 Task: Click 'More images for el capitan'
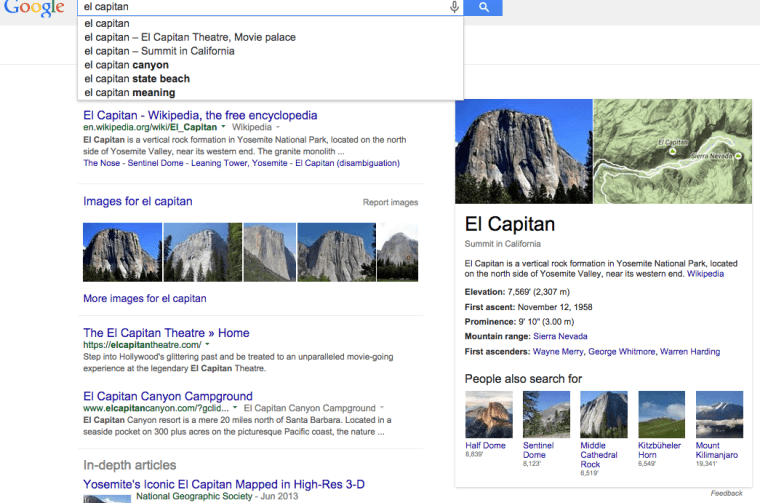(145, 299)
